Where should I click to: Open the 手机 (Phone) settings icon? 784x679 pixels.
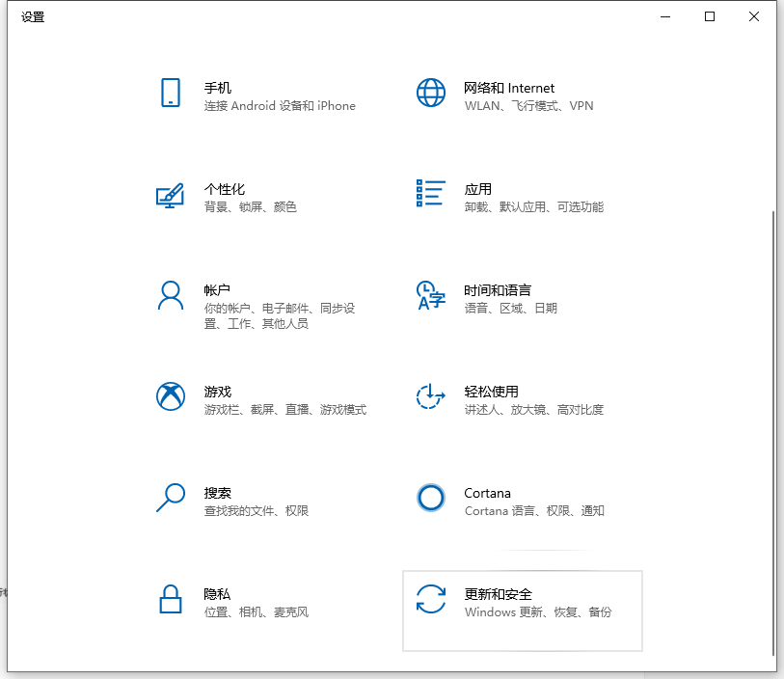(x=171, y=94)
